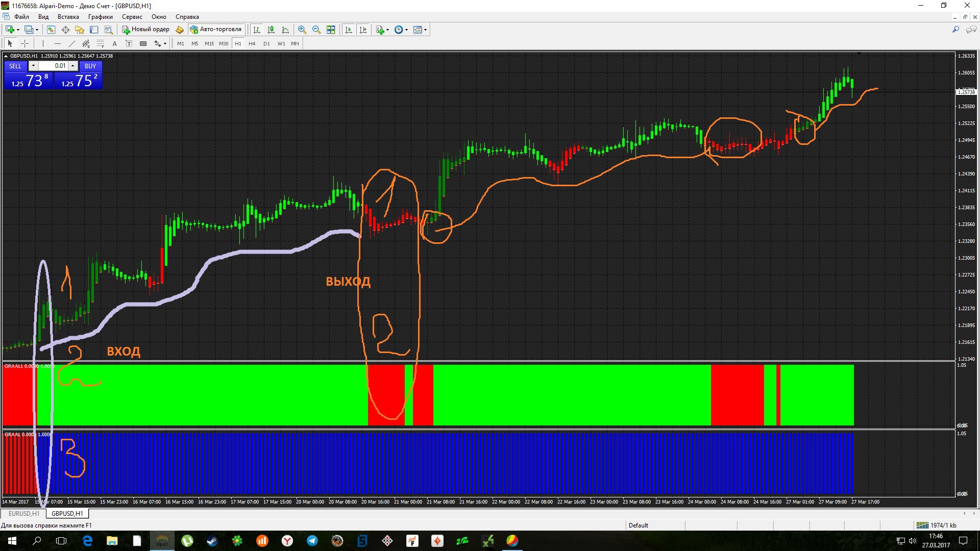The width and height of the screenshot is (980, 551).
Task: Select the text A tool
Action: [x=114, y=43]
